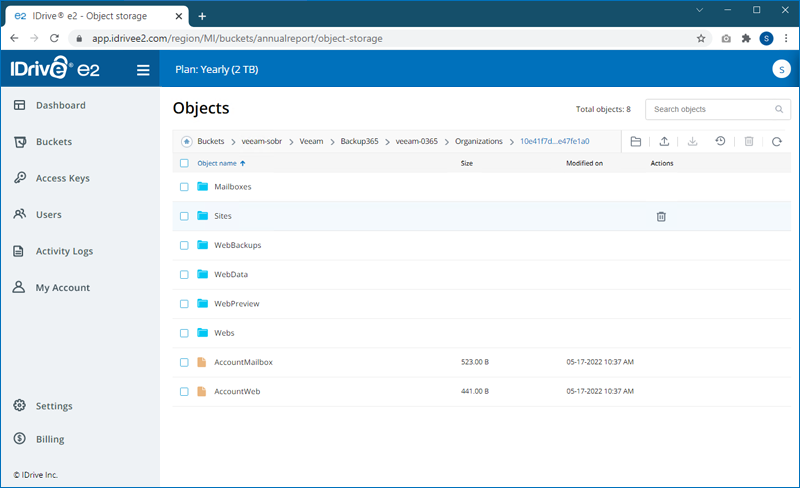Viewport: 800px width, 488px height.
Task: Open the WebData folder
Action: pos(231,275)
